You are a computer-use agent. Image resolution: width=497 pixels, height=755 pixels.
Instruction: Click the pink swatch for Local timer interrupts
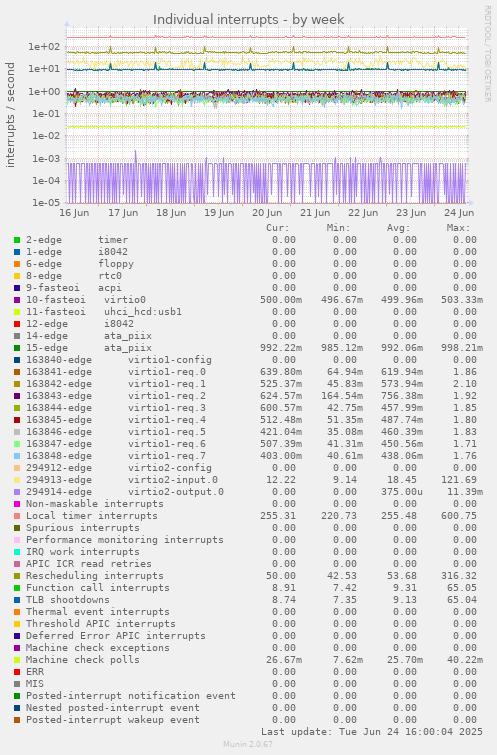[x=17, y=516]
